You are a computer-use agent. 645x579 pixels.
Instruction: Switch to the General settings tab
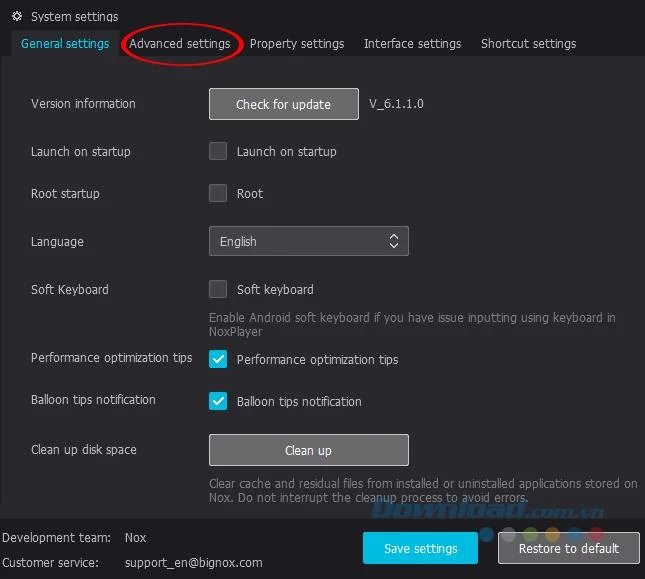click(x=65, y=44)
